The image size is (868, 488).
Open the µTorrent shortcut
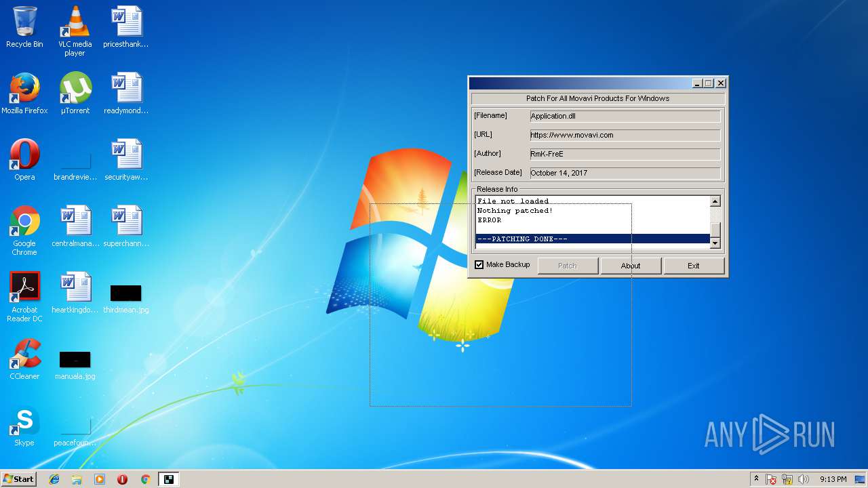75,94
